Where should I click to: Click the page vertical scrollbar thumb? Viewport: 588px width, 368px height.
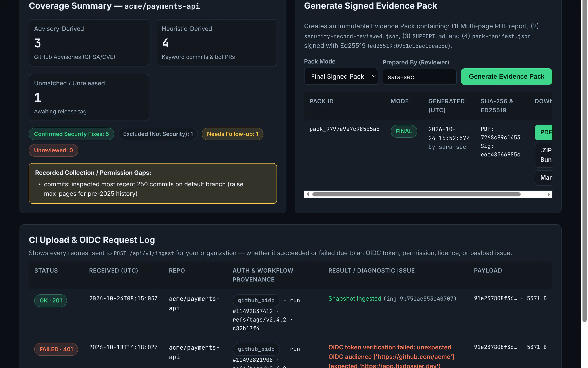585,161
